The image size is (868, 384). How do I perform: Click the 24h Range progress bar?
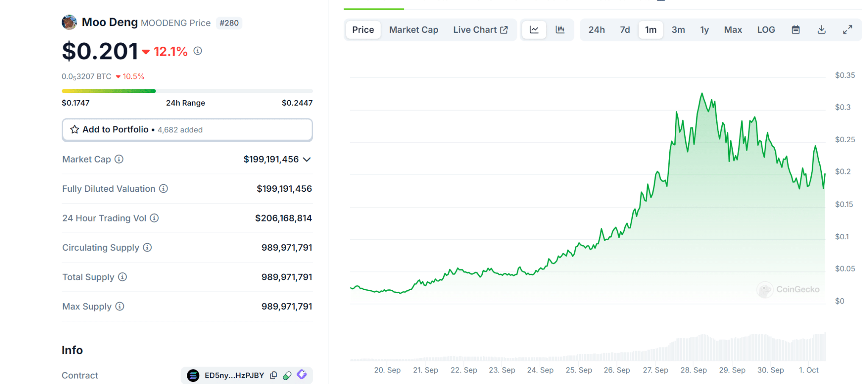187,91
